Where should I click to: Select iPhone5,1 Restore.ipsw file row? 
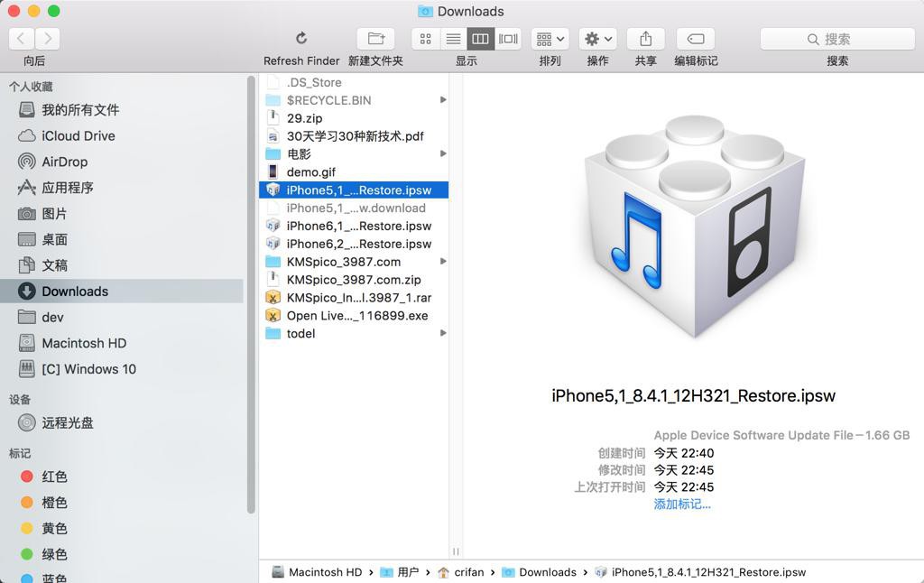click(x=354, y=190)
